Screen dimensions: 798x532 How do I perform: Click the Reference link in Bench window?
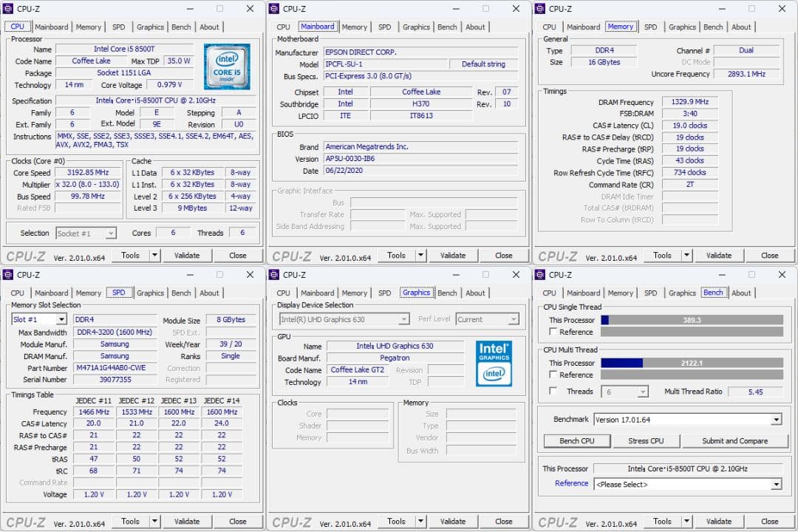point(571,483)
